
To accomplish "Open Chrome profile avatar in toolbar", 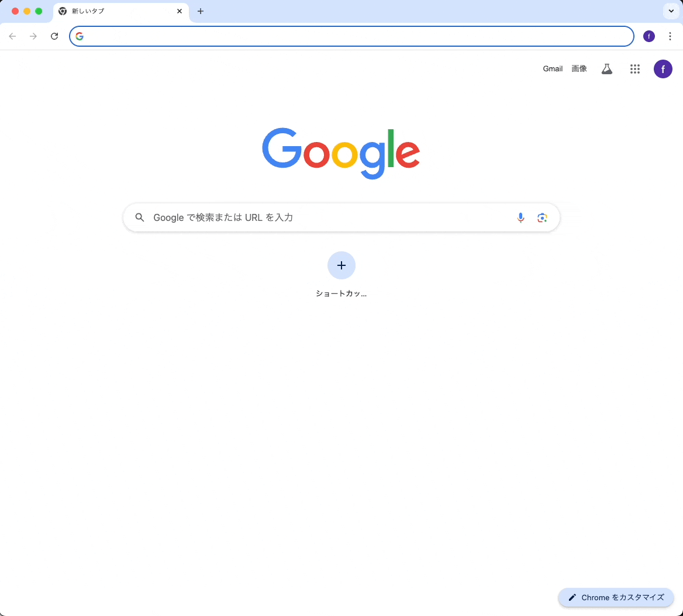I will [x=649, y=36].
